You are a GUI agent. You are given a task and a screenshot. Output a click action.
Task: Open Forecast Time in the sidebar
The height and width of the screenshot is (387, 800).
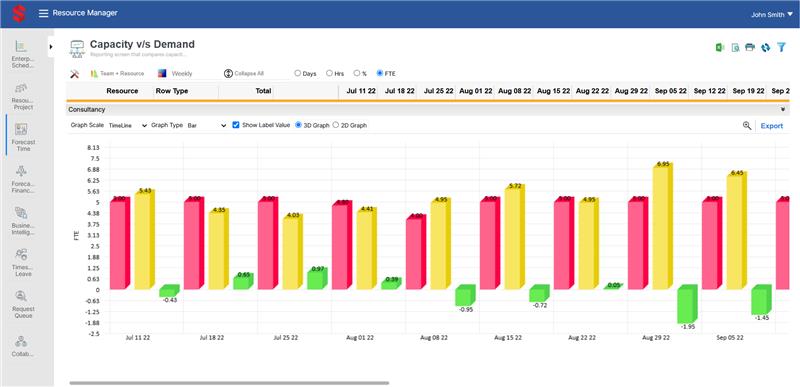[22, 138]
